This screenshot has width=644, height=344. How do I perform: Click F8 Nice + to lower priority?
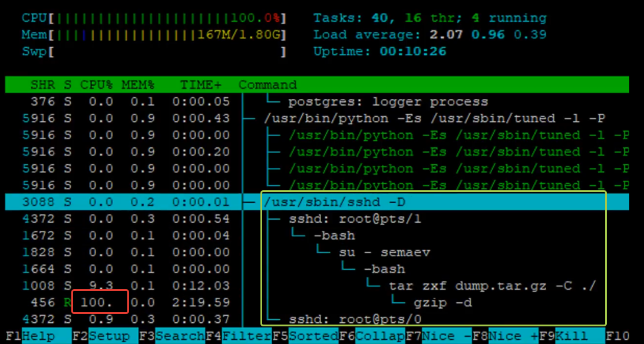505,336
